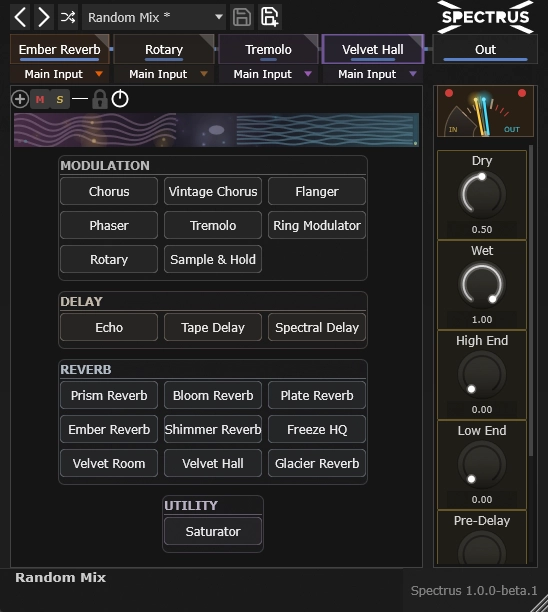
Task: Choose the Tape Delay effect
Action: (x=213, y=327)
